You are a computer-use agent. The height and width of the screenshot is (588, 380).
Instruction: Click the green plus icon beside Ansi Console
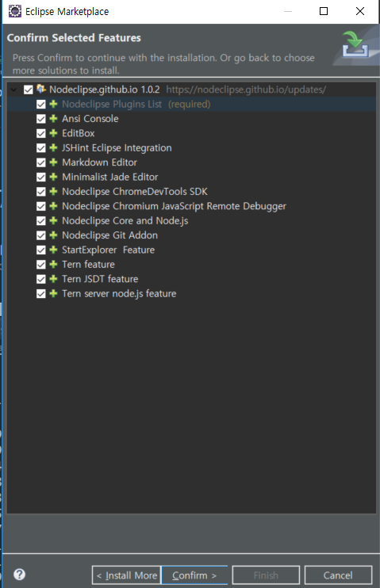coord(53,119)
